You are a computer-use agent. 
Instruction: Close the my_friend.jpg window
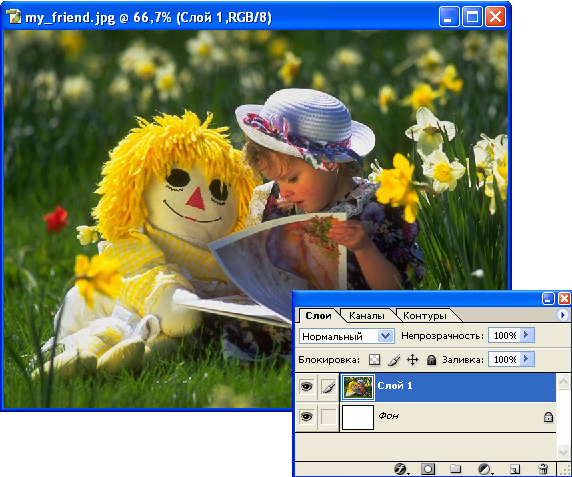point(495,17)
